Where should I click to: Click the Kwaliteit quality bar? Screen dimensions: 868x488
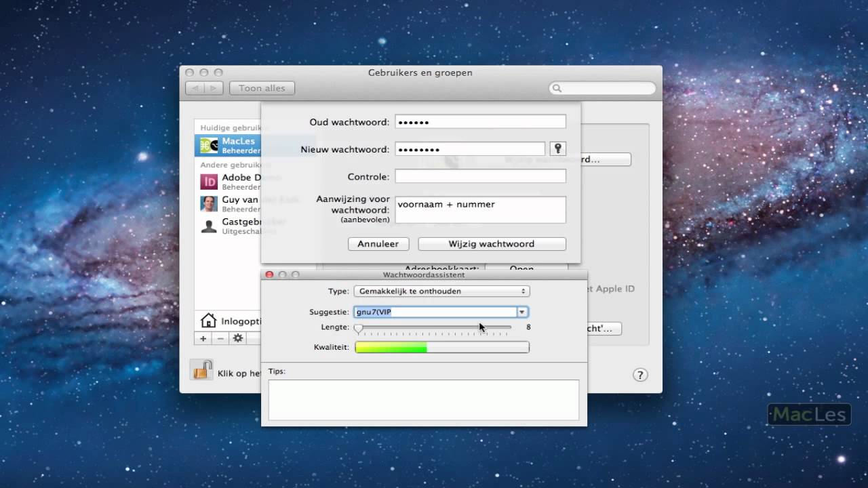coord(441,348)
